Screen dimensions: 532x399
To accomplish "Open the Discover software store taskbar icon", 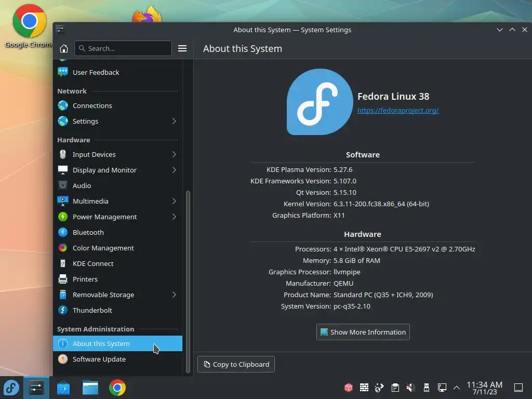I will [x=63, y=388].
